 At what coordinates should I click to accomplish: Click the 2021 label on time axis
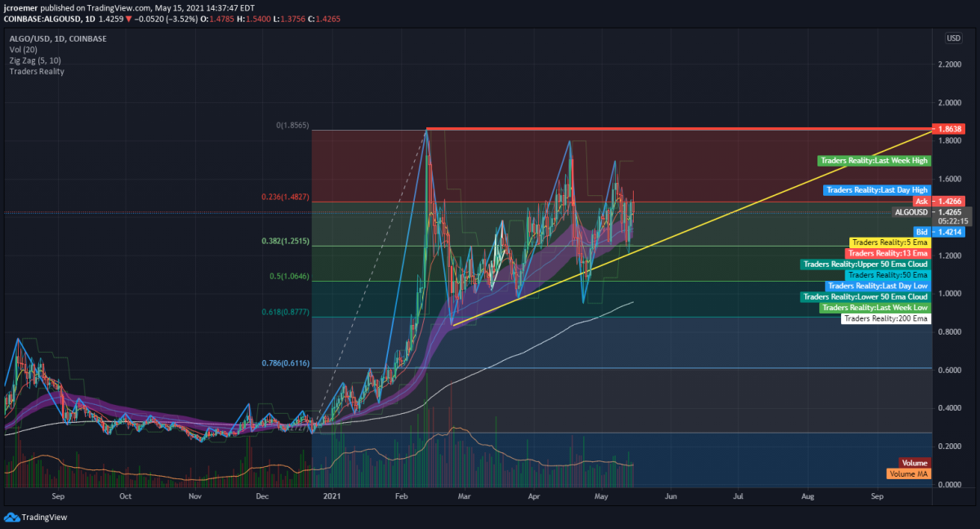coord(332,496)
